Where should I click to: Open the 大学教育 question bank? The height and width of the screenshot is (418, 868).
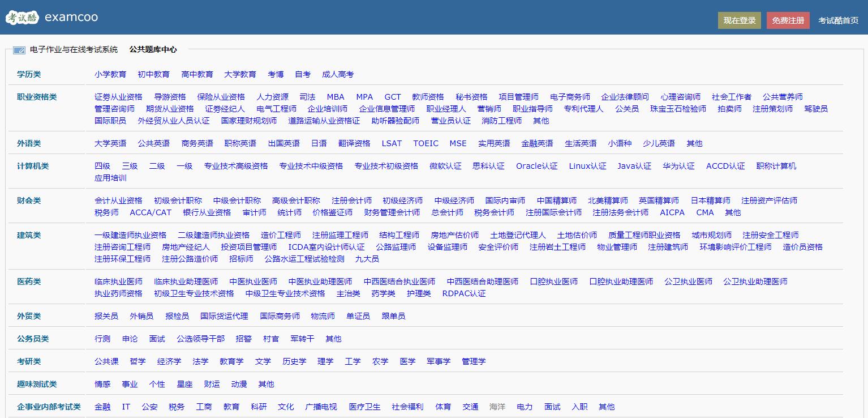pyautogui.click(x=240, y=74)
